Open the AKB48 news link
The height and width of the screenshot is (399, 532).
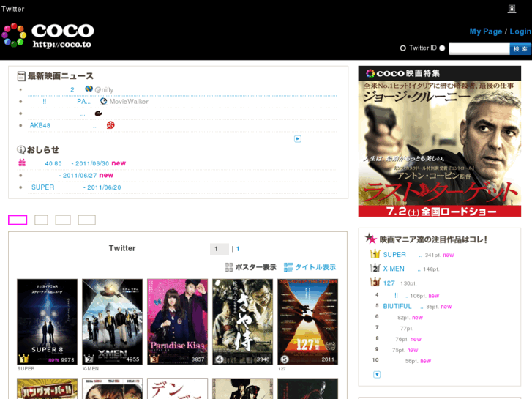[64, 125]
